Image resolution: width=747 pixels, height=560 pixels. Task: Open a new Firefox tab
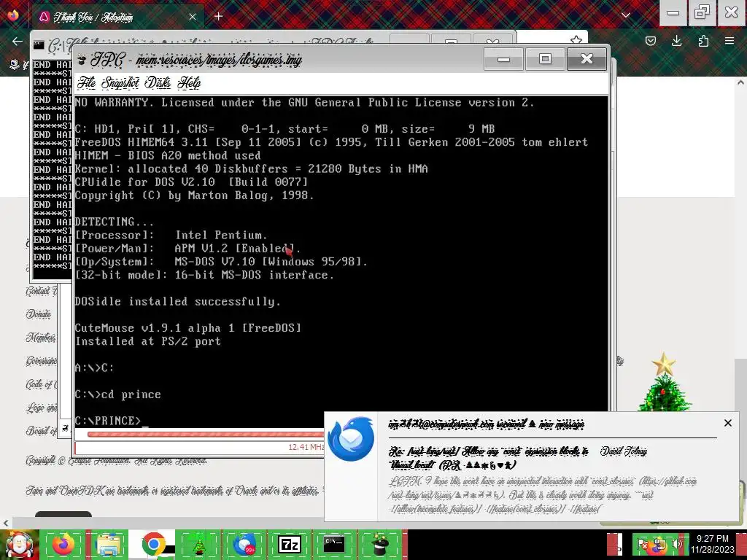click(x=218, y=17)
